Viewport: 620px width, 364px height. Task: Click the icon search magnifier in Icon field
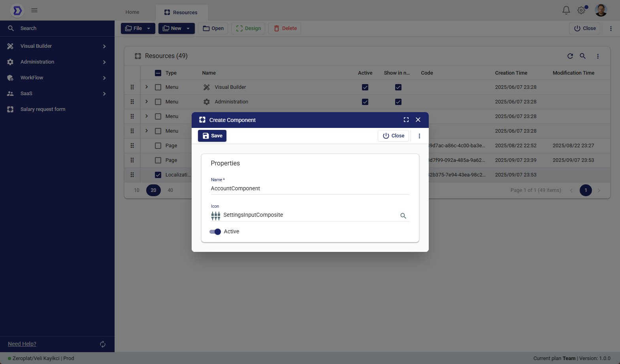tap(403, 216)
